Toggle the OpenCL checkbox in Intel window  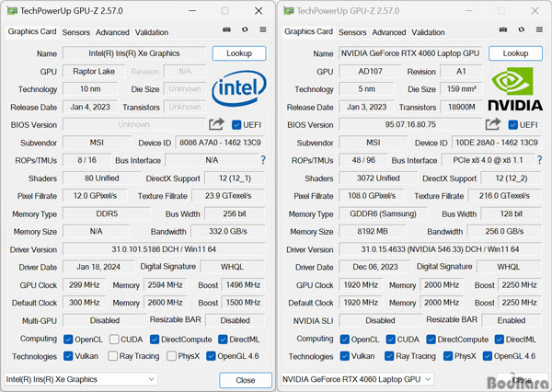(68, 340)
